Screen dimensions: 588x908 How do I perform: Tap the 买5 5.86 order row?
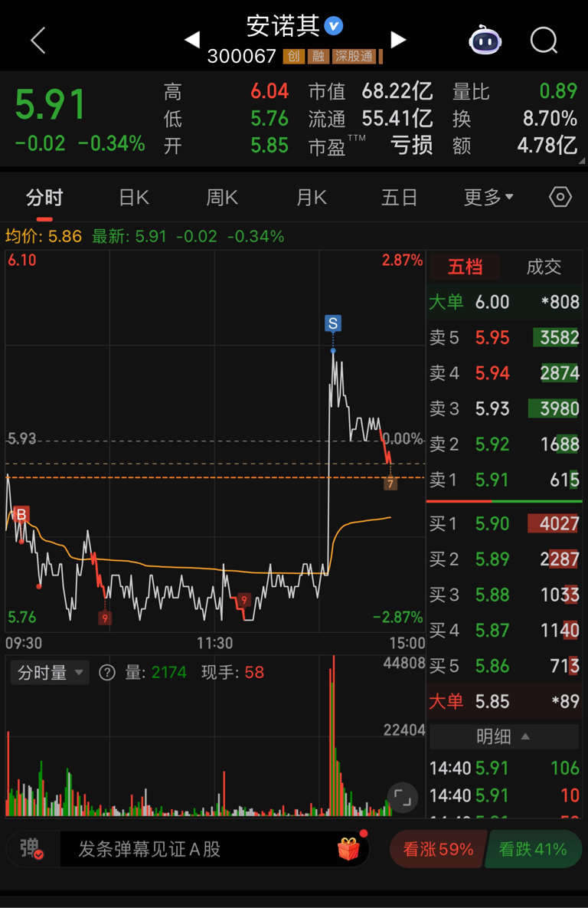[504, 666]
